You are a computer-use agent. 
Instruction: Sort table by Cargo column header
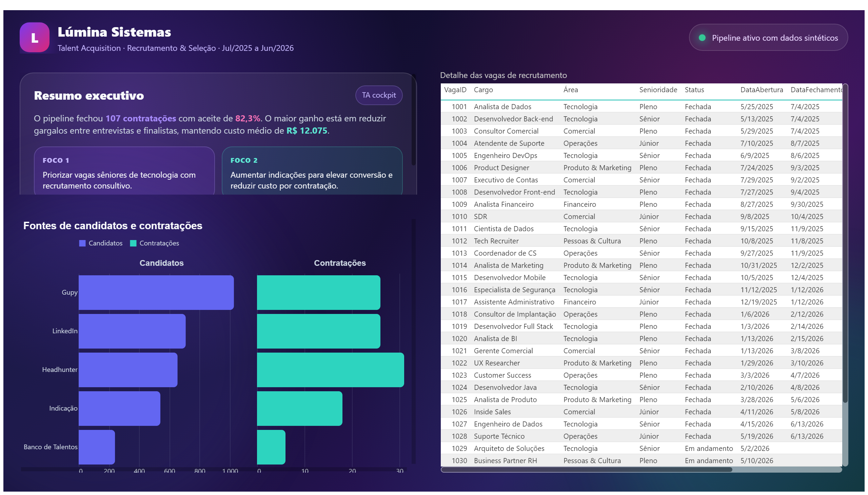pyautogui.click(x=483, y=90)
